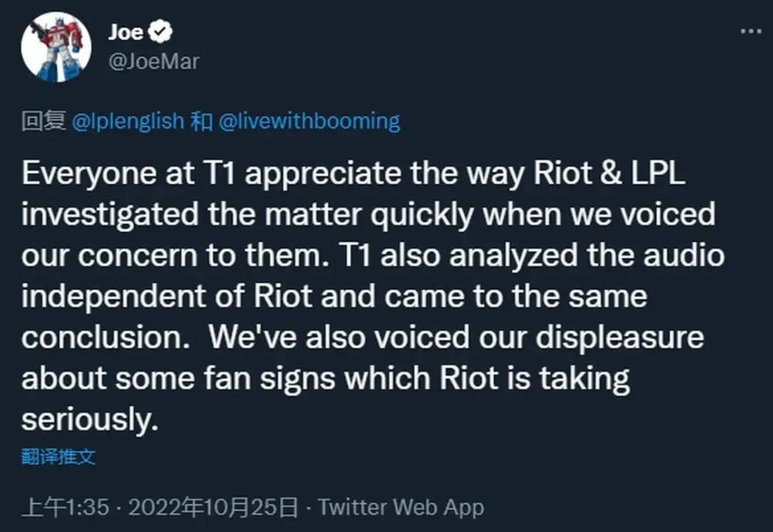This screenshot has height=532, width=773.
Task: Open the @JoeMar handle link
Action: point(155,61)
